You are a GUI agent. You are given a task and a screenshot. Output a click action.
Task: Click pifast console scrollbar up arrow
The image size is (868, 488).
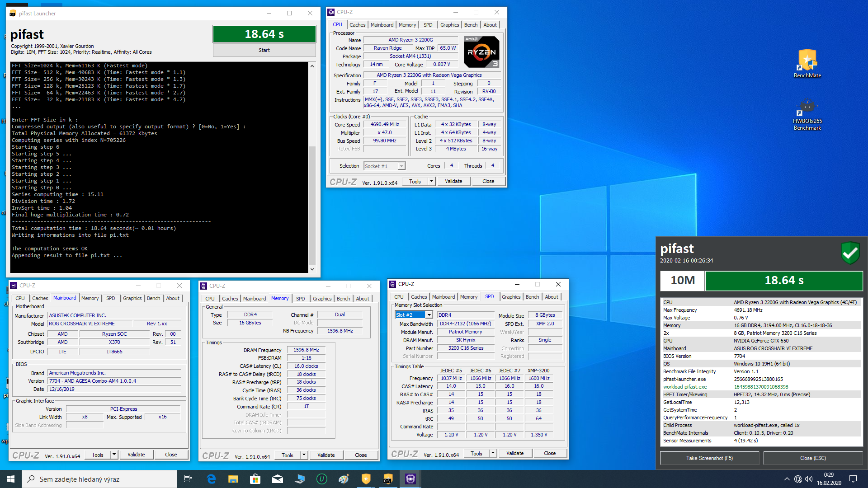click(x=312, y=66)
